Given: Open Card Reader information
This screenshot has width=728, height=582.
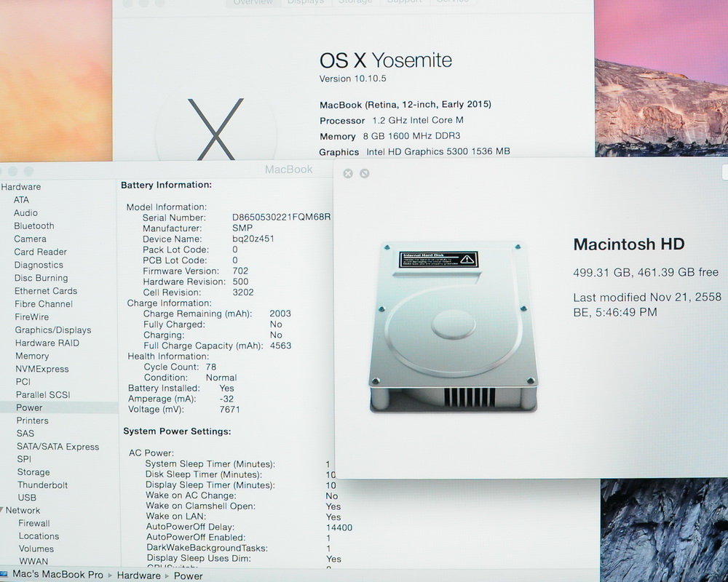Looking at the screenshot, I should pyautogui.click(x=40, y=252).
